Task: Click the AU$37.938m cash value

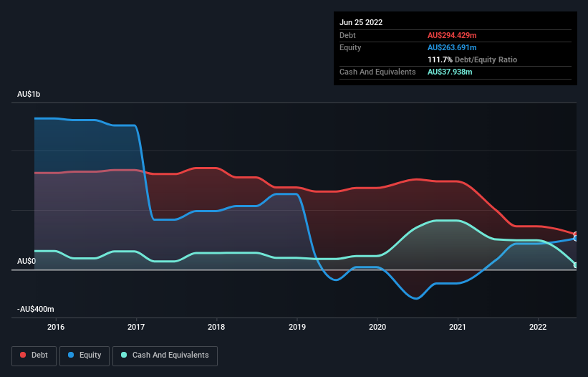Action: coord(450,72)
